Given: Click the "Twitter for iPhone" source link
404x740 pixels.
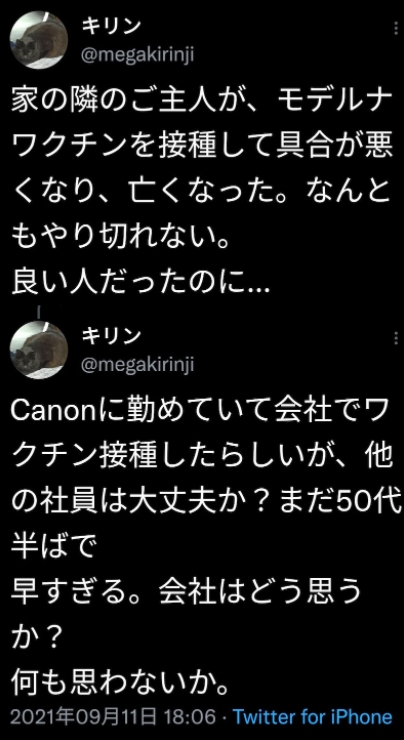Looking at the screenshot, I should tap(313, 717).
